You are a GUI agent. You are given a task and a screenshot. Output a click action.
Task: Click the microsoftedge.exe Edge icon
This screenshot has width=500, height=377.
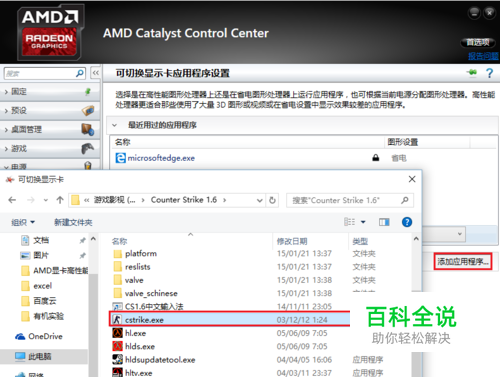120,158
